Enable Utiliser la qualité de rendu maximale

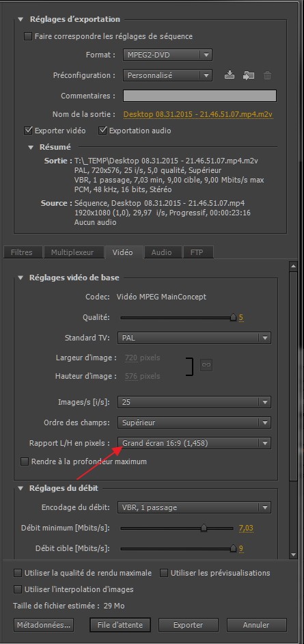click(x=18, y=572)
